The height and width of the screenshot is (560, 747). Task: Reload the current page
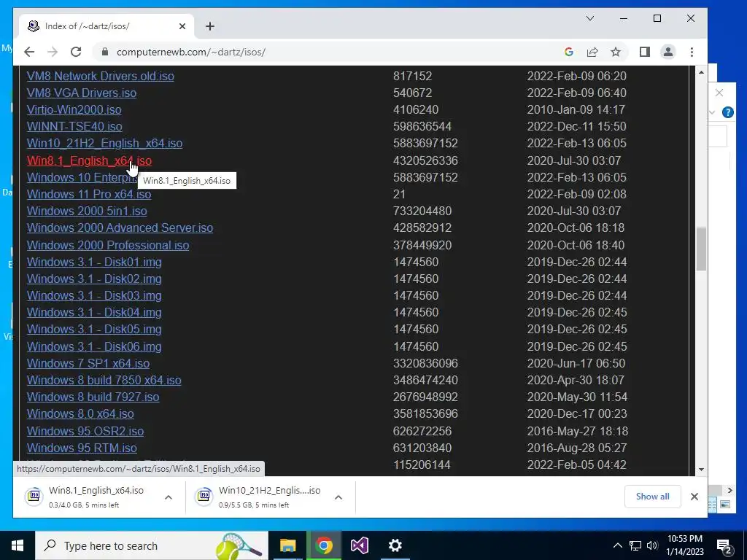click(x=76, y=52)
